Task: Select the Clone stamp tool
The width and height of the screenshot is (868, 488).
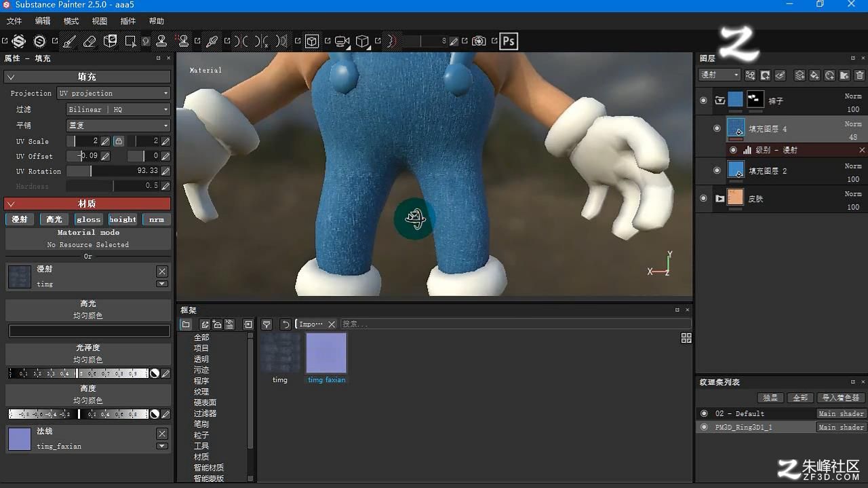Action: [x=161, y=41]
